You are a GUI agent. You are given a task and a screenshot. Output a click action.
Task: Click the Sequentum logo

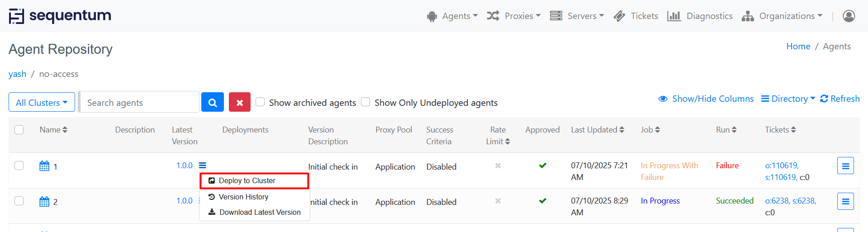click(x=60, y=16)
